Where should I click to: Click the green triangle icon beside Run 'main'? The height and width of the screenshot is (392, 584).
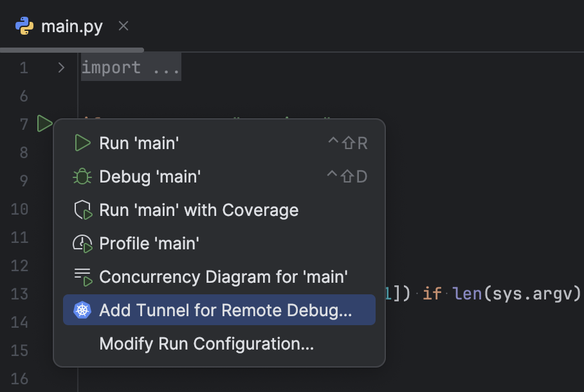(x=82, y=143)
